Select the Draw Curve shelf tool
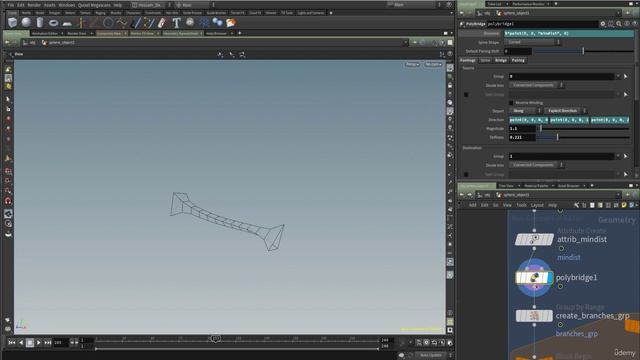The height and width of the screenshot is (360, 640). click(x=136, y=22)
